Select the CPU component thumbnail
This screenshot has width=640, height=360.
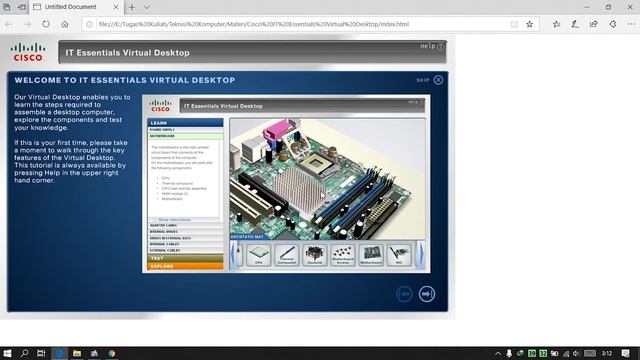(x=258, y=255)
